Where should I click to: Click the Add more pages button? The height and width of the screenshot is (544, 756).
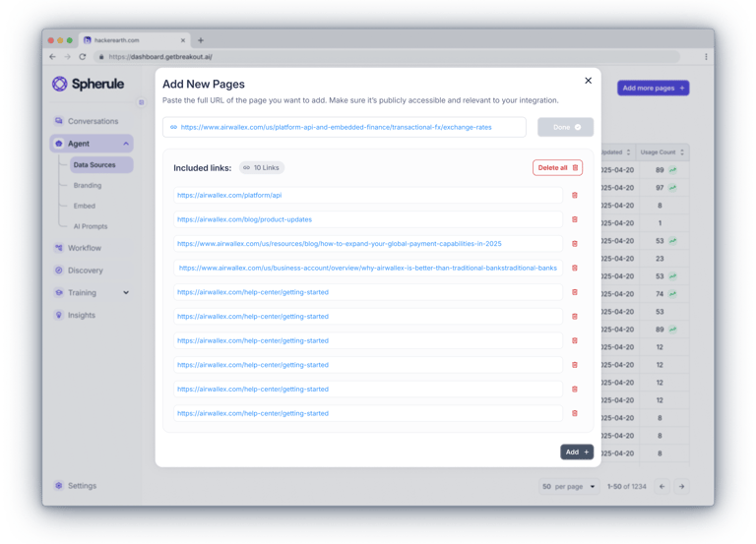point(653,88)
